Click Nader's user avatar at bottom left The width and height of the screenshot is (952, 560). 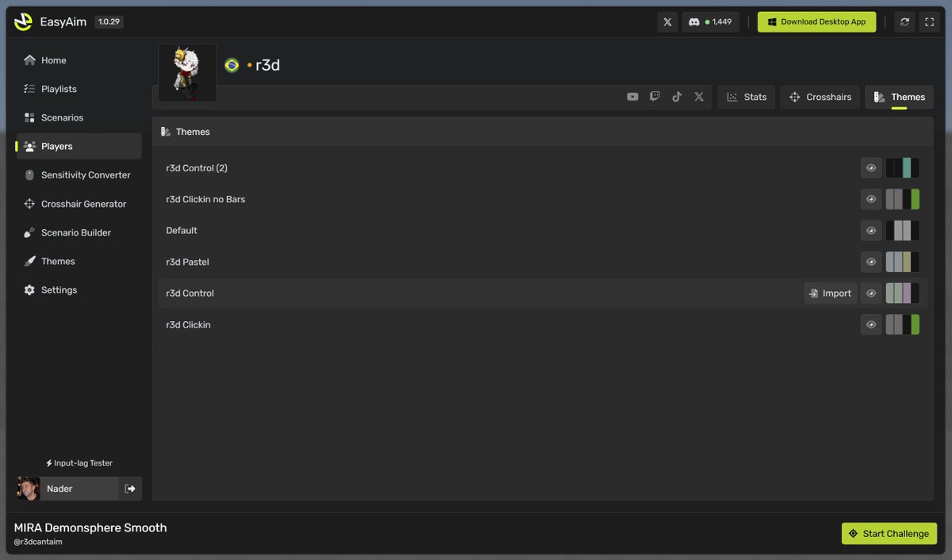(29, 489)
